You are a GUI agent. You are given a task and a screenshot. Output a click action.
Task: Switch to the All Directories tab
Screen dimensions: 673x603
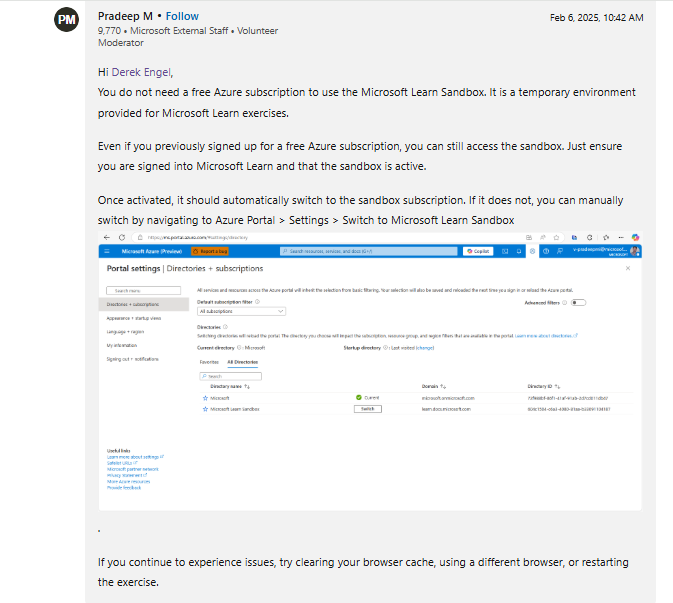[243, 362]
